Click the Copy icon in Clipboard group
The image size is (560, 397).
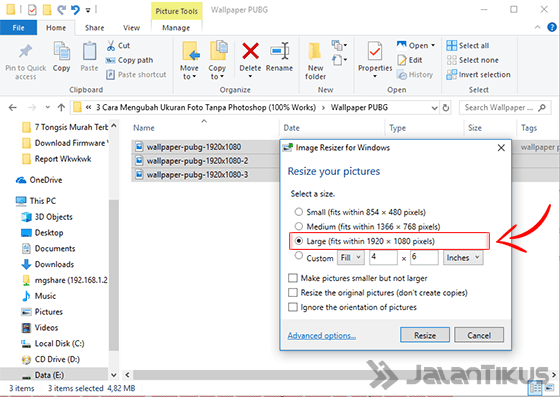(x=61, y=51)
